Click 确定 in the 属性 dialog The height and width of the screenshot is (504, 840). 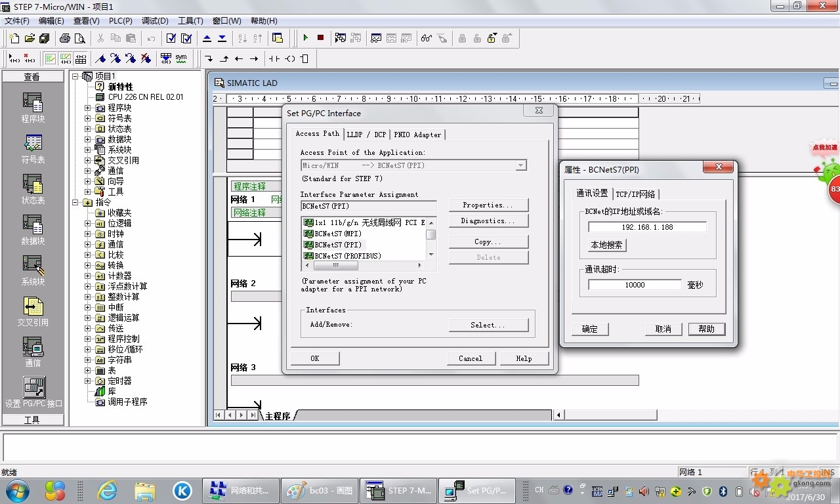pyautogui.click(x=590, y=329)
